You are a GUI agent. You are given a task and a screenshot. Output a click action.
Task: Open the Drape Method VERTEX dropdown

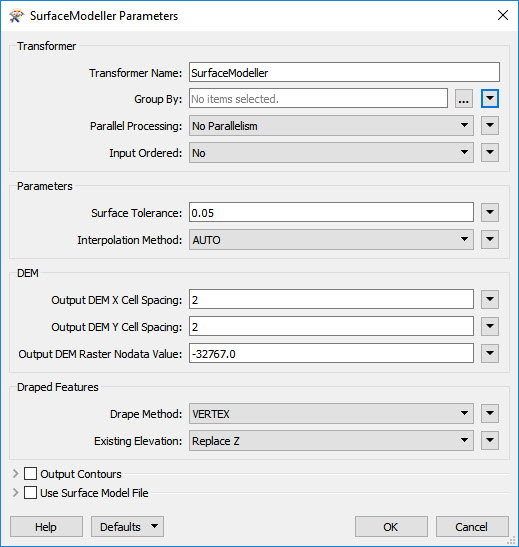point(331,414)
